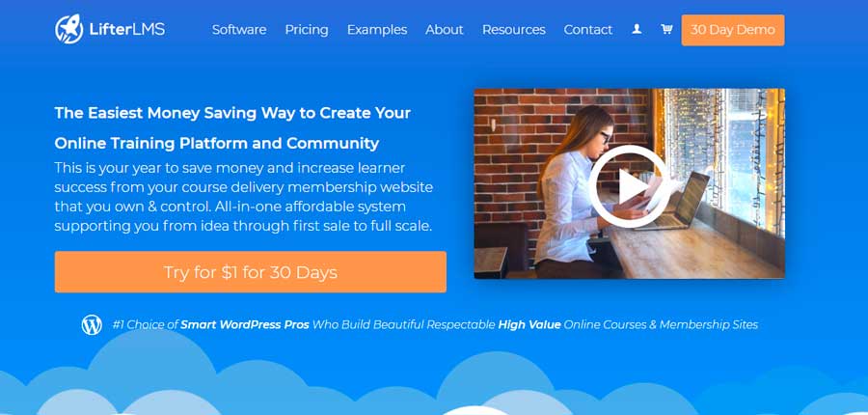The width and height of the screenshot is (868, 415).
Task: Click the 30 Day Demo button
Action: (733, 30)
